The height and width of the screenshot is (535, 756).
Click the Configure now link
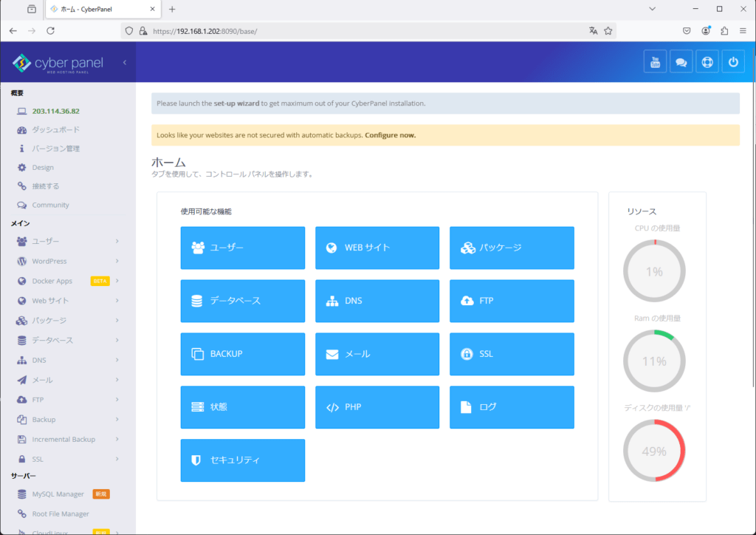coord(390,135)
